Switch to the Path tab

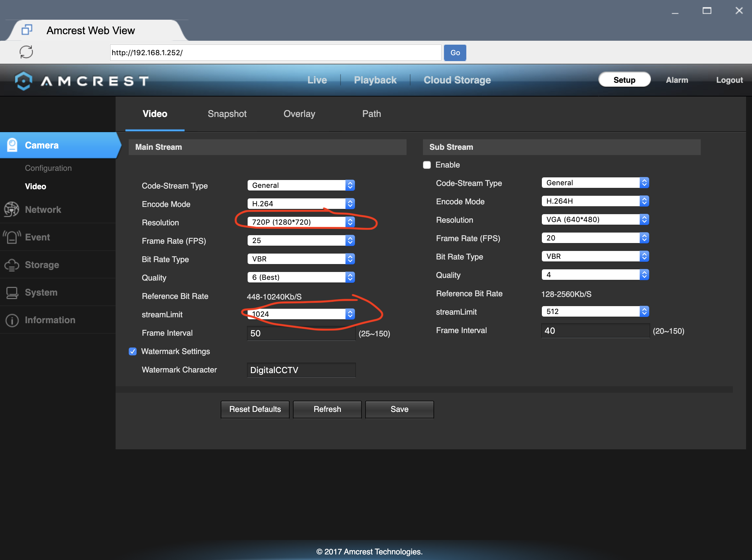coord(371,114)
